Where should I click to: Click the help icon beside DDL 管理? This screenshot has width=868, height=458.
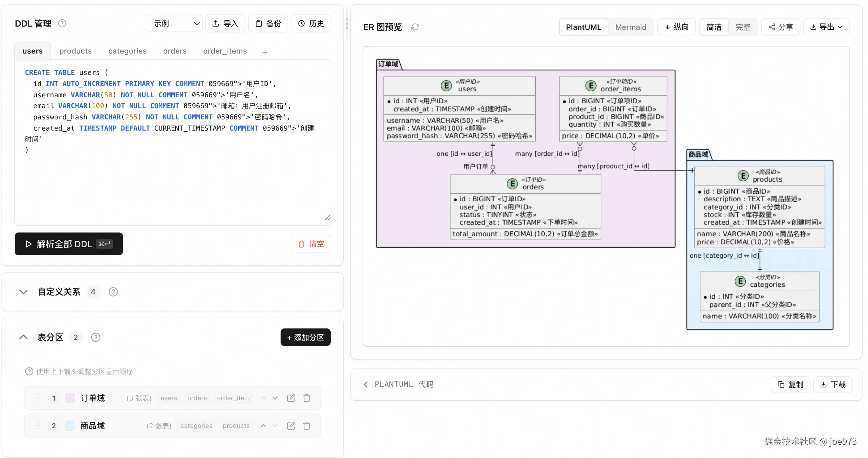click(x=62, y=23)
